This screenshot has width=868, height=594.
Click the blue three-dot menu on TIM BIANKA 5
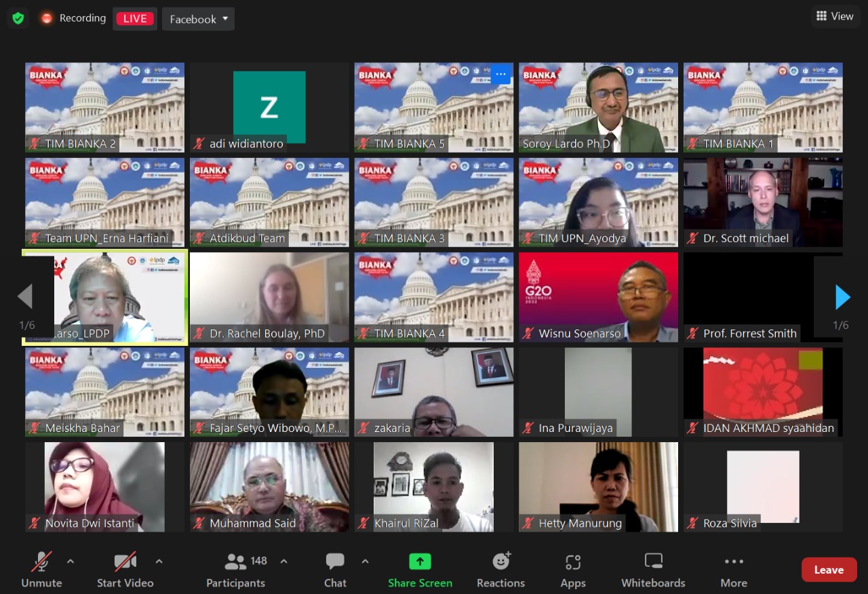pos(500,74)
